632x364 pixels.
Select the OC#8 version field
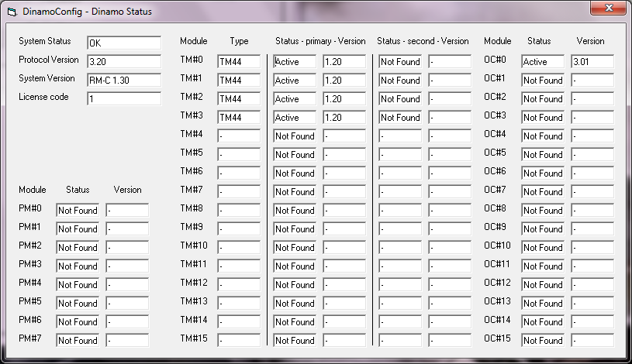pos(592,211)
